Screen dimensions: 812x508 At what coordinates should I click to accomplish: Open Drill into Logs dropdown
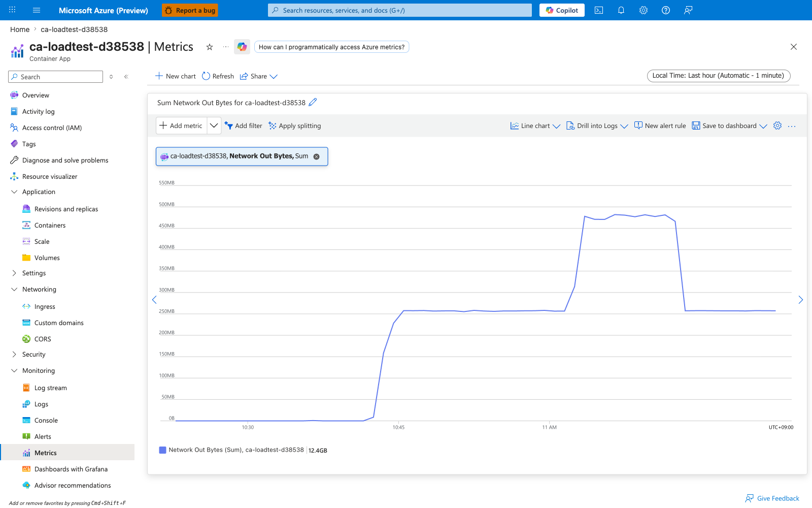click(597, 126)
